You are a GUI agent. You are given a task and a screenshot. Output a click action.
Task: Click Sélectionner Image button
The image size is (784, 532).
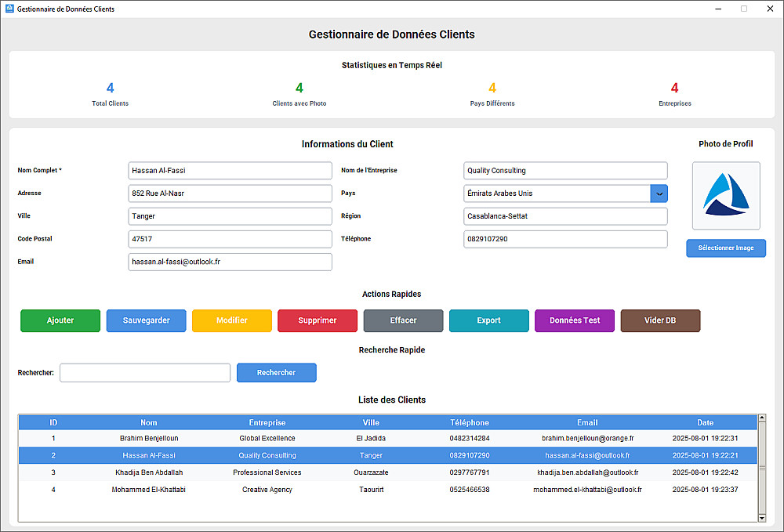point(726,248)
